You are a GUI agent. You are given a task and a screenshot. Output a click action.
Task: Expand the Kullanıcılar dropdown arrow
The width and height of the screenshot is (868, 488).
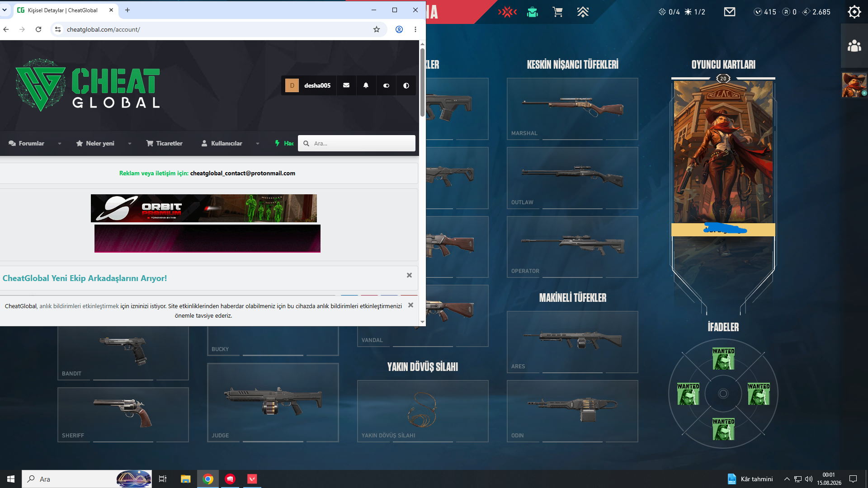tap(258, 144)
